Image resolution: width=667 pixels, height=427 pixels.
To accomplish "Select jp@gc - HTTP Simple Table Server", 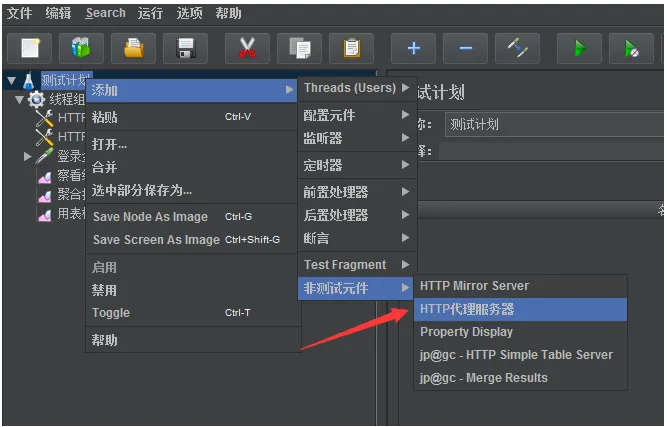I will point(520,355).
